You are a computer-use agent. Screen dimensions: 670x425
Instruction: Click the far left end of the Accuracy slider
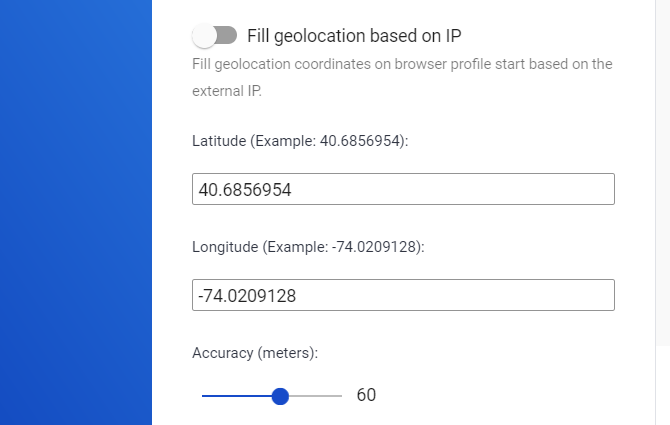[203, 396]
